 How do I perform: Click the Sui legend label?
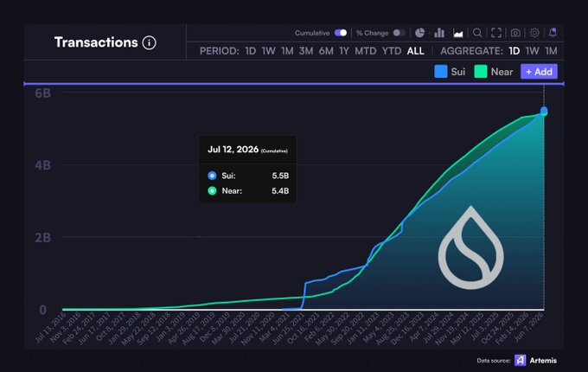(458, 72)
